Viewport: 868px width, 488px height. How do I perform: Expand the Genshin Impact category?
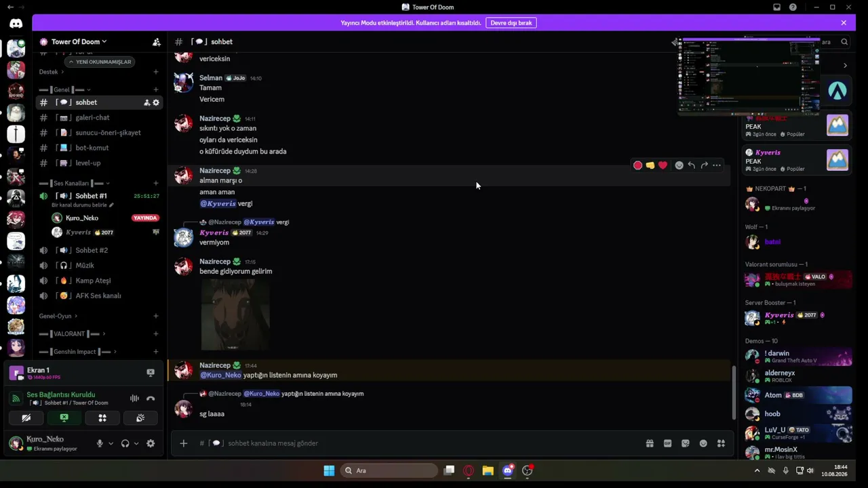click(x=78, y=351)
